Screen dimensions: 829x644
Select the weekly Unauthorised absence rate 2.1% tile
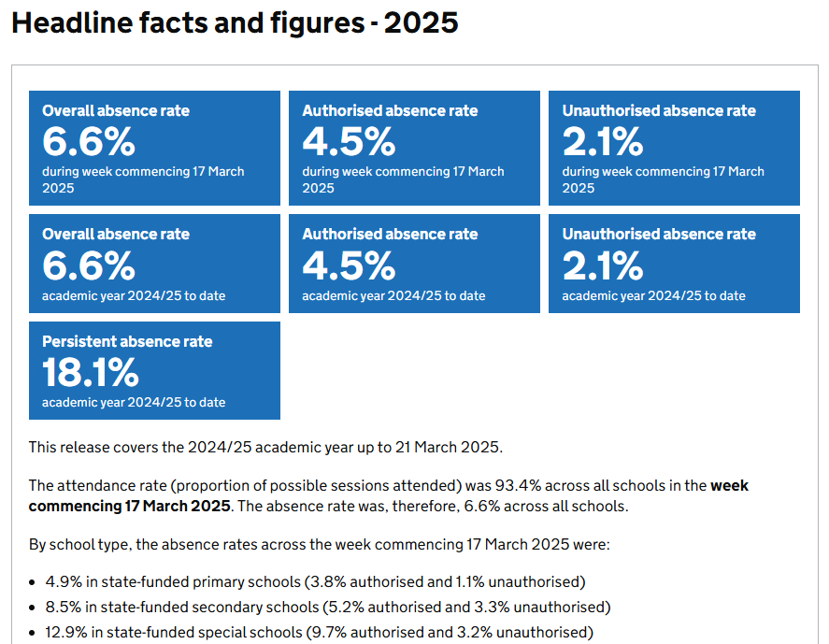674,148
